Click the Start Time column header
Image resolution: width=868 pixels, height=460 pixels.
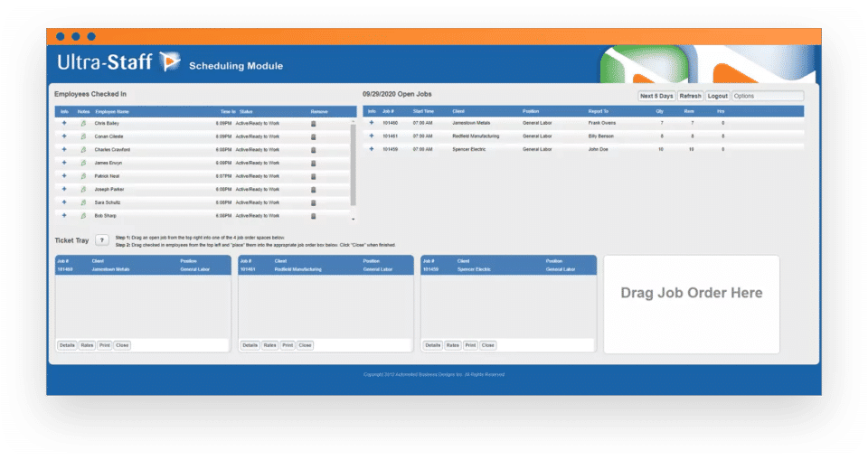[423, 111]
